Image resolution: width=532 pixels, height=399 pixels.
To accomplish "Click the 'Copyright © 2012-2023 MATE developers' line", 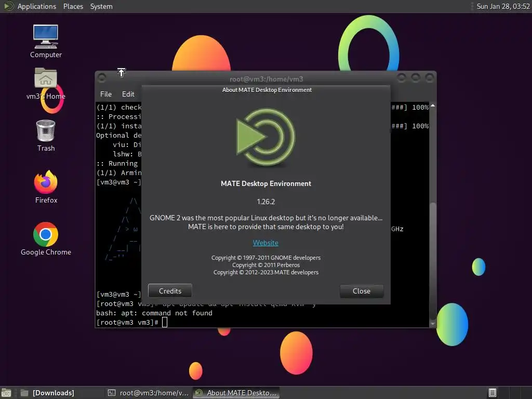I will [265, 272].
